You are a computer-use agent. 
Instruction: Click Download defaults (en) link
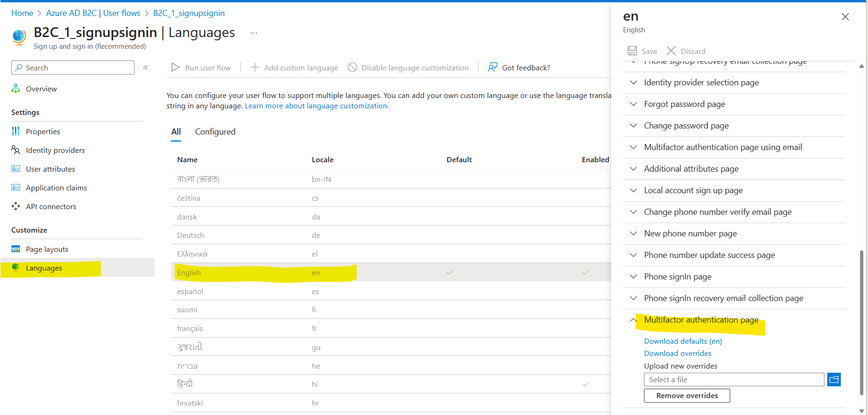tap(683, 341)
